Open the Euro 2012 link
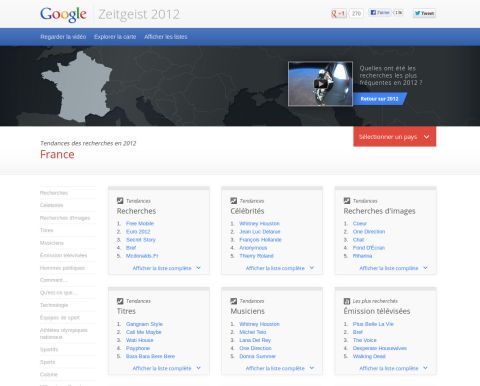480x386 pixels. (x=138, y=232)
